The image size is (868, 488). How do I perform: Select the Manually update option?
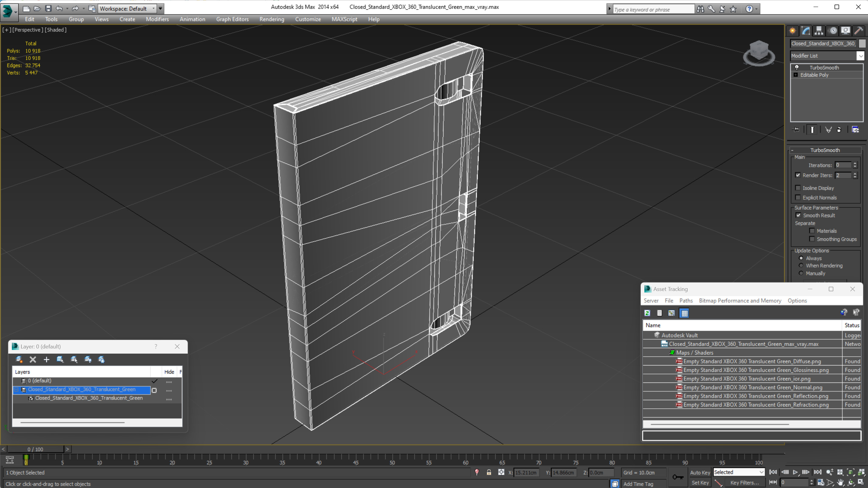pos(801,273)
